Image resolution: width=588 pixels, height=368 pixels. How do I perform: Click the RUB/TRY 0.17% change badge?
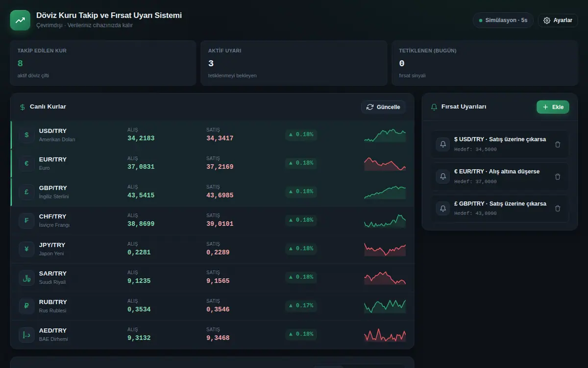301,306
